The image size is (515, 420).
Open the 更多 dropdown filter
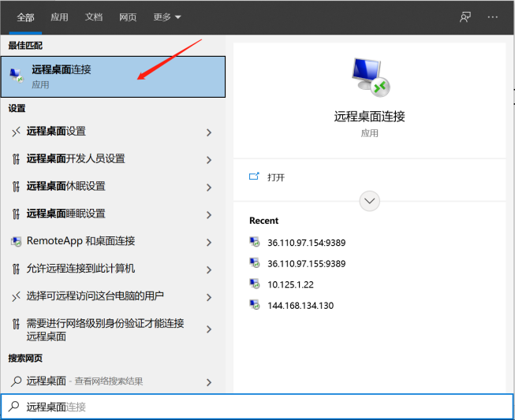(167, 17)
